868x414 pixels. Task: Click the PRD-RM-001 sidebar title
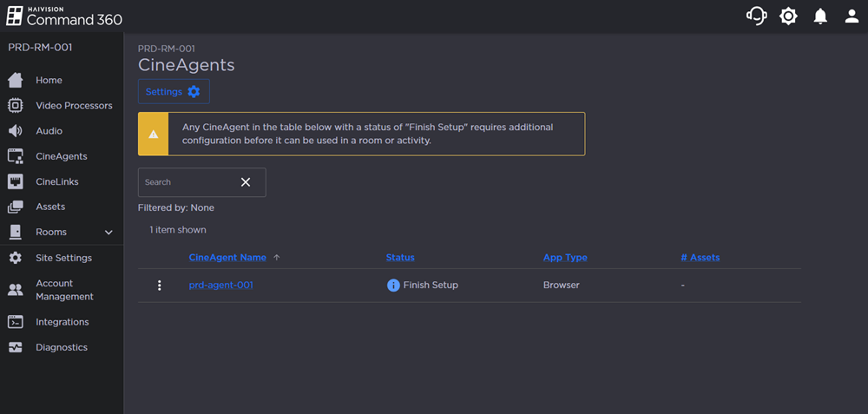coord(40,48)
